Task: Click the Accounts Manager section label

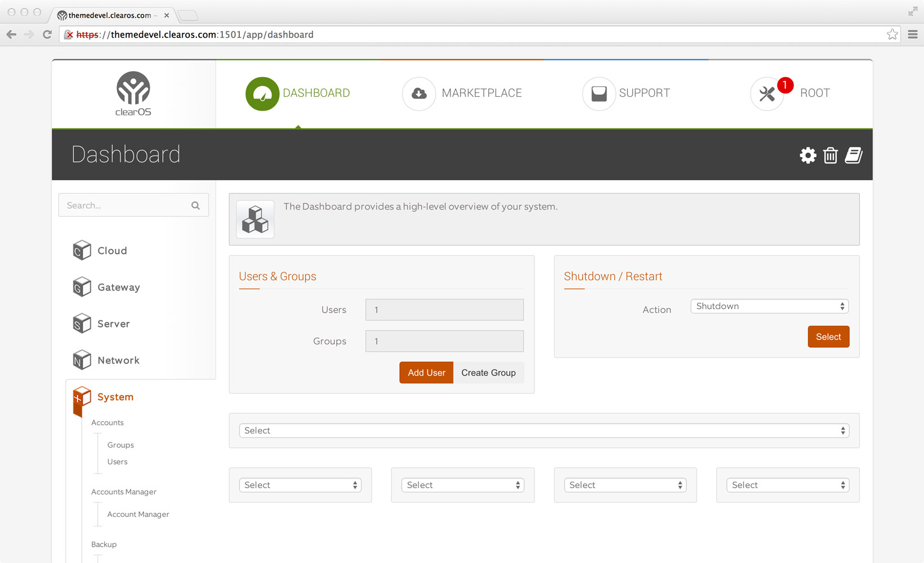Action: 124,492
